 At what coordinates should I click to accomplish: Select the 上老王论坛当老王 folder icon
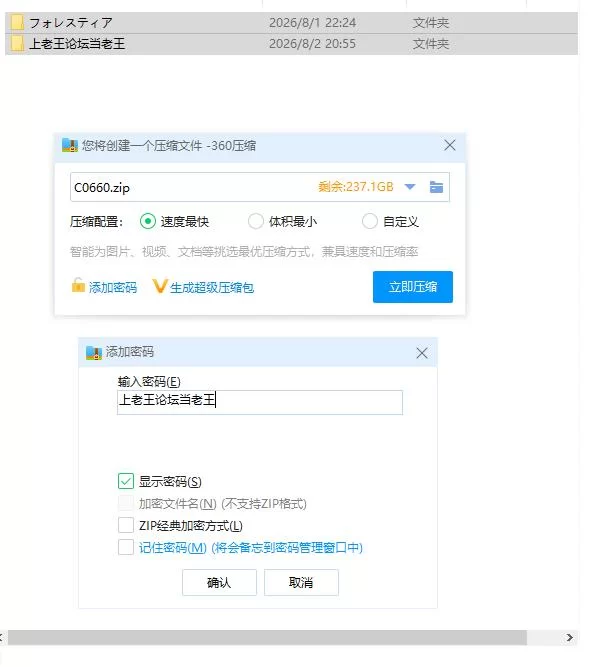(17, 44)
